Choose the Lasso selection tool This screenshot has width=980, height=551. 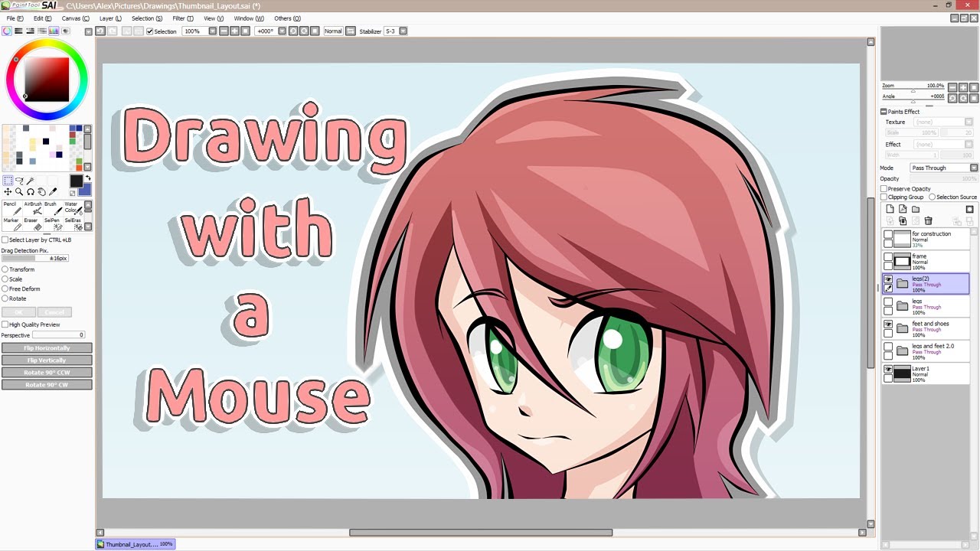point(19,180)
